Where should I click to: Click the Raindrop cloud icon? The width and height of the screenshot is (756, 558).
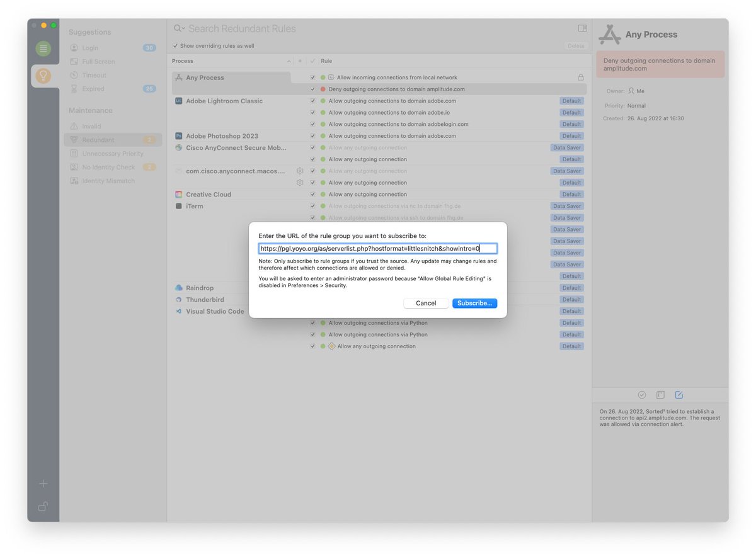[179, 288]
